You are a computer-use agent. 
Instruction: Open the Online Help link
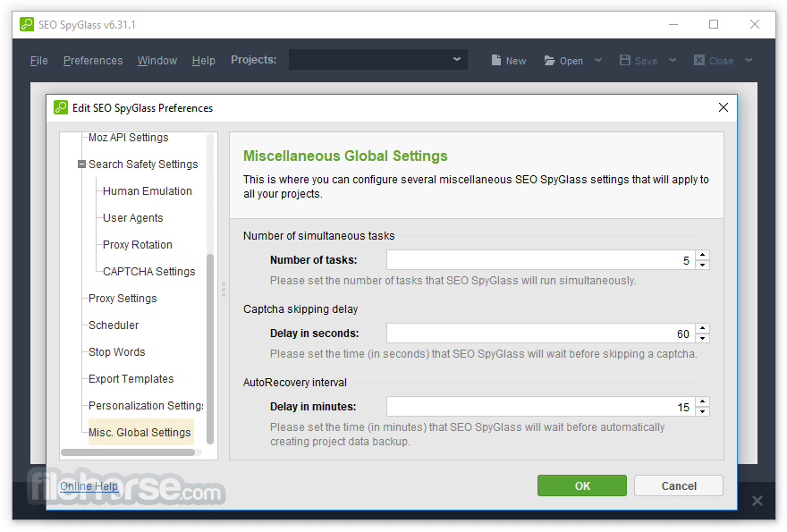[89, 486]
